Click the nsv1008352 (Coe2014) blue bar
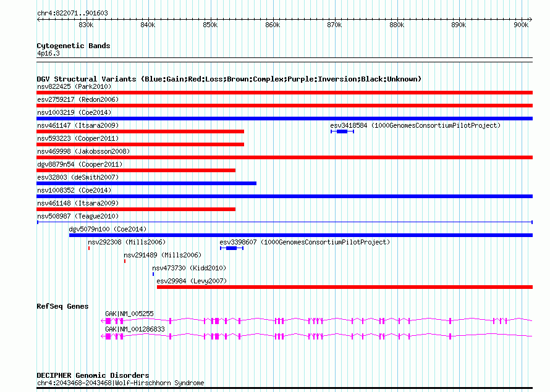 pyautogui.click(x=284, y=196)
